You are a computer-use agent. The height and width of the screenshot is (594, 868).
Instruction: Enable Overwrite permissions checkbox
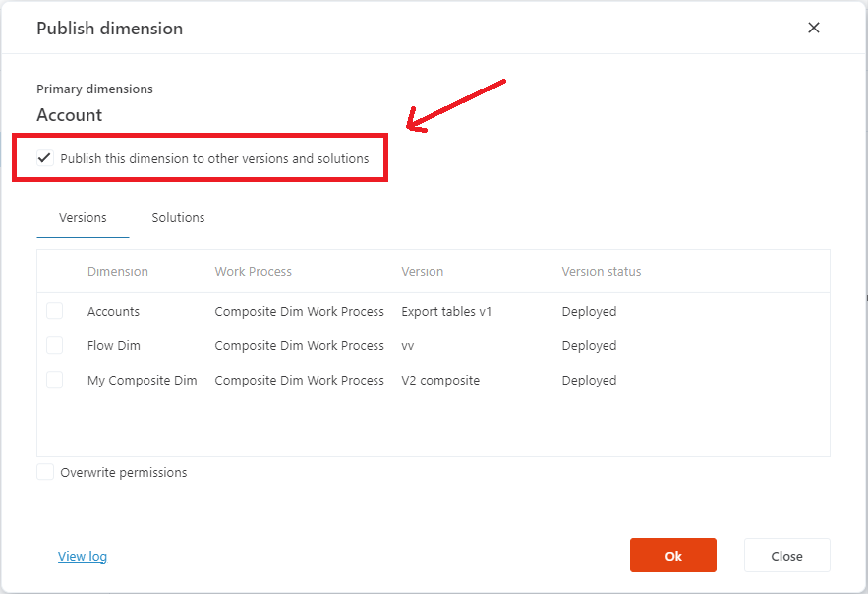click(45, 472)
